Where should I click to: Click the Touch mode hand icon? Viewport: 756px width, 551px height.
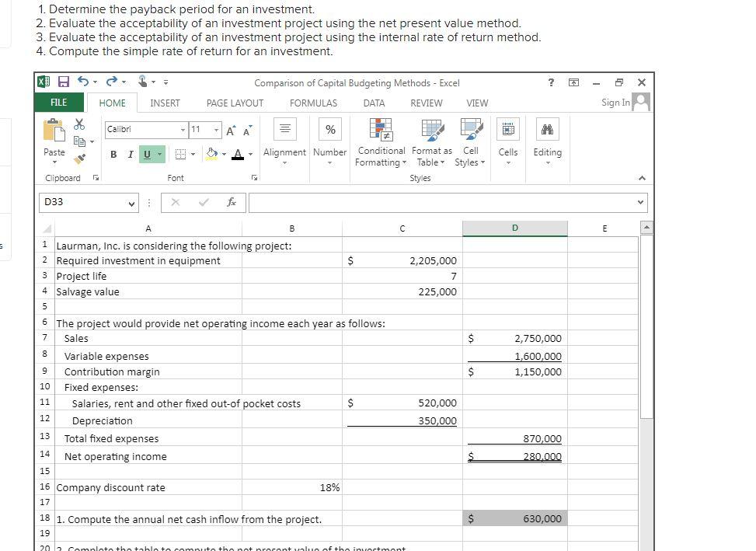pyautogui.click(x=142, y=81)
